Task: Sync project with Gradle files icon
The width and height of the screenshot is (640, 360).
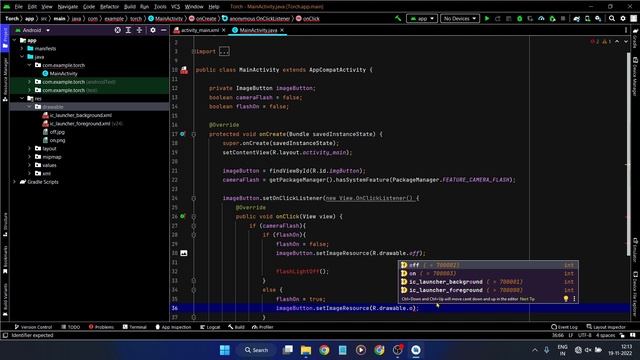Action: 576,18
